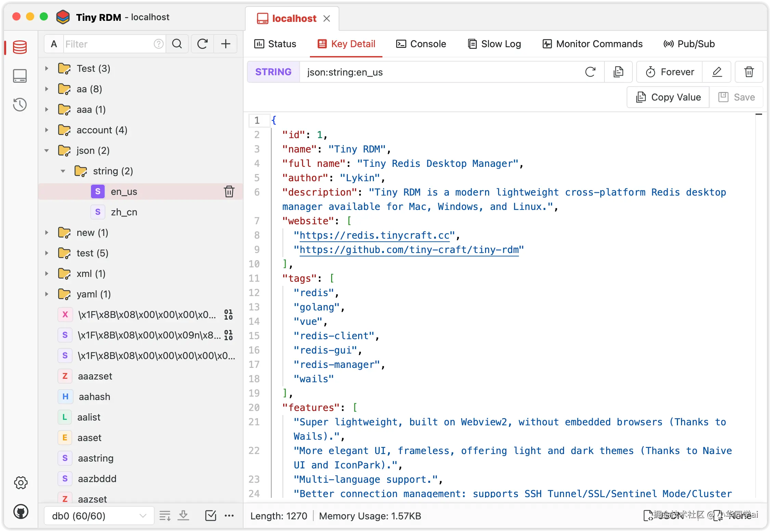Open the database browser sidebar icon

point(20,47)
